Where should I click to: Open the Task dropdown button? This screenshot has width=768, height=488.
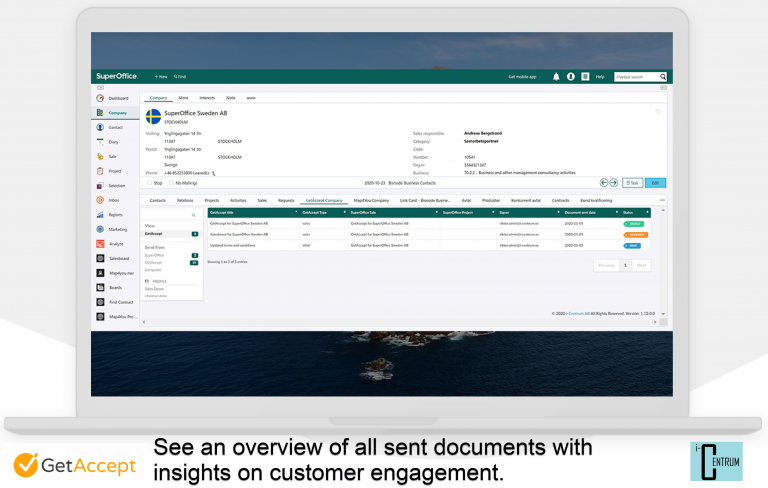tap(632, 183)
